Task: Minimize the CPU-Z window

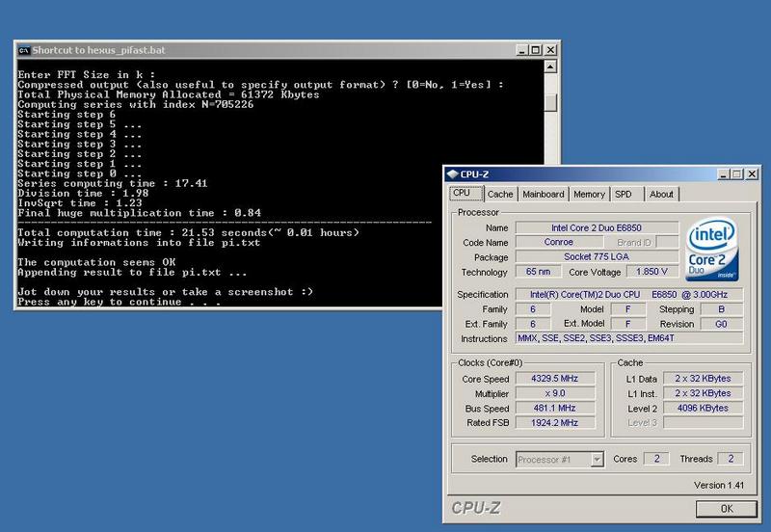Action: (723, 174)
